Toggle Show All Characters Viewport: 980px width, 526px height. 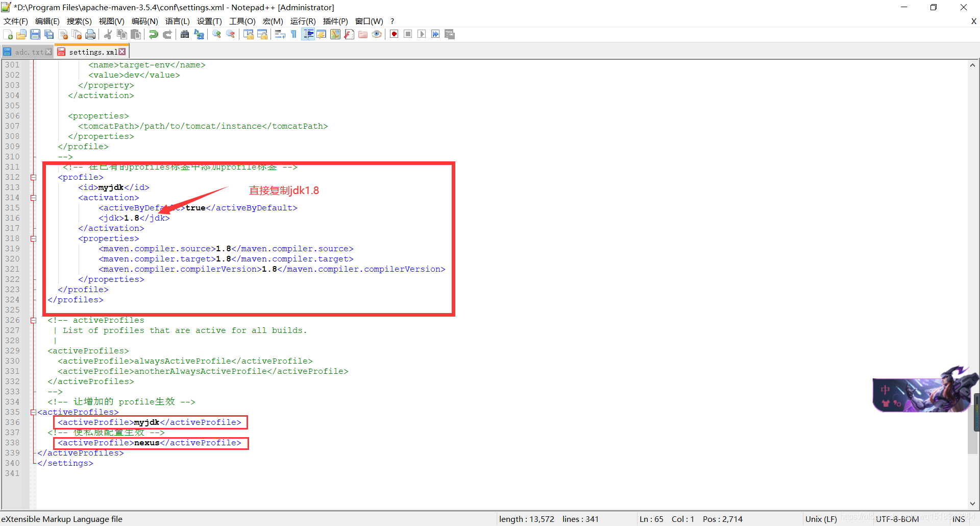pyautogui.click(x=293, y=34)
